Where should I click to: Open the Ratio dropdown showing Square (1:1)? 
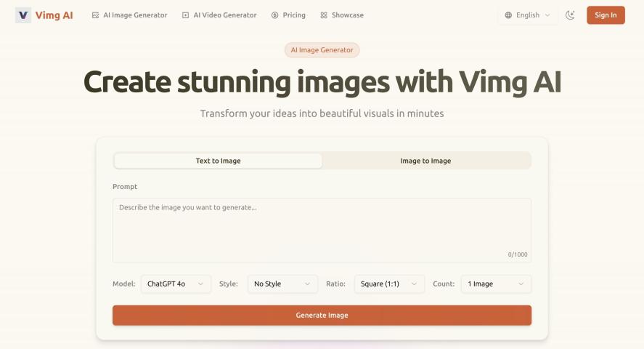point(389,284)
